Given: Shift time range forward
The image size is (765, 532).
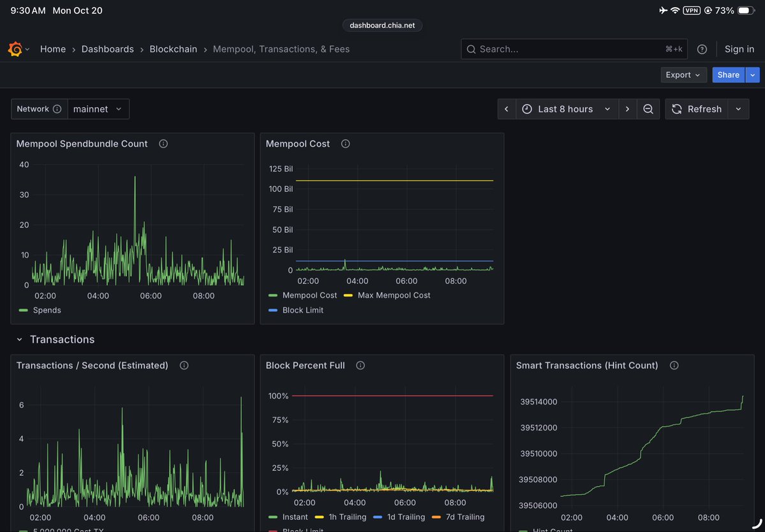Looking at the screenshot, I should point(627,109).
